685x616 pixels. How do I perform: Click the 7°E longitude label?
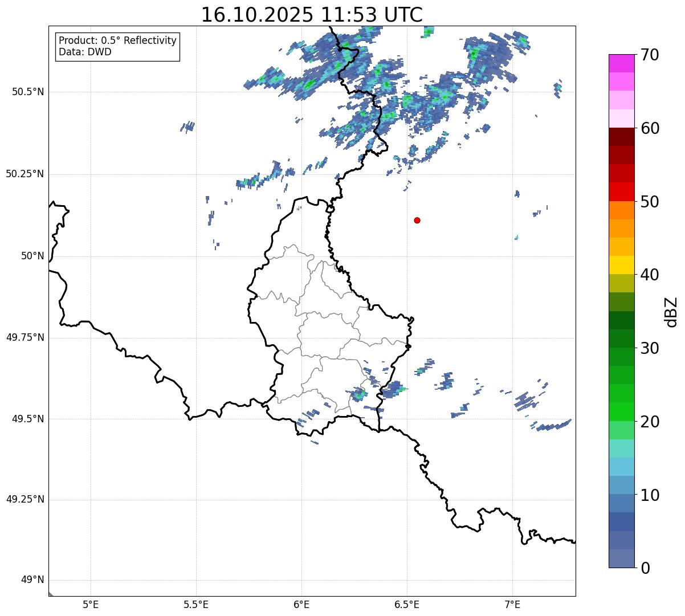[512, 604]
